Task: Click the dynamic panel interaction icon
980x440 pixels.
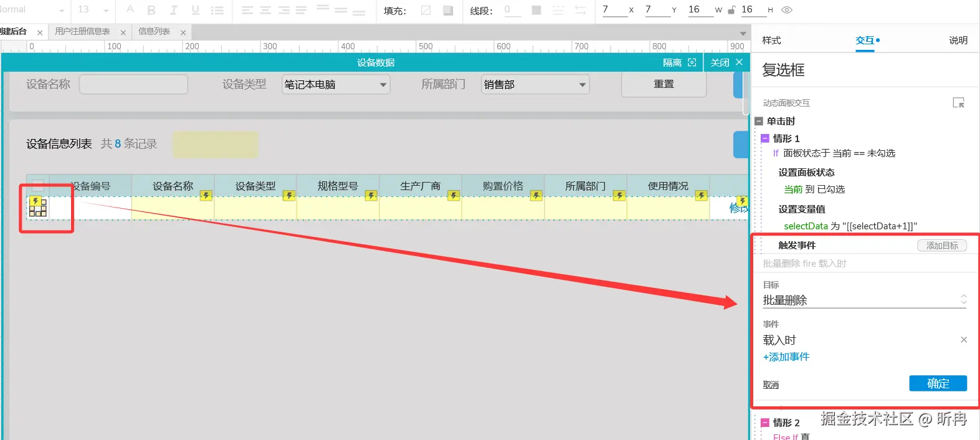Action: click(x=958, y=103)
